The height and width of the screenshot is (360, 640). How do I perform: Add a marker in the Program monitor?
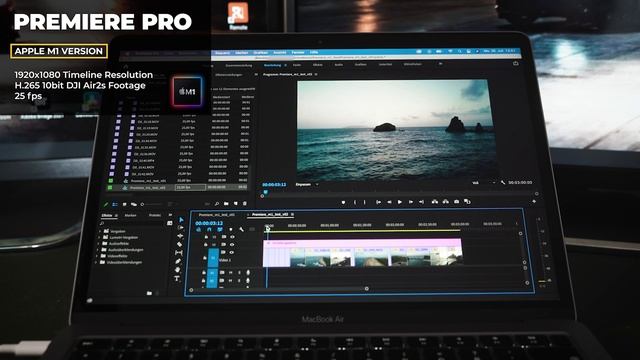click(x=343, y=202)
